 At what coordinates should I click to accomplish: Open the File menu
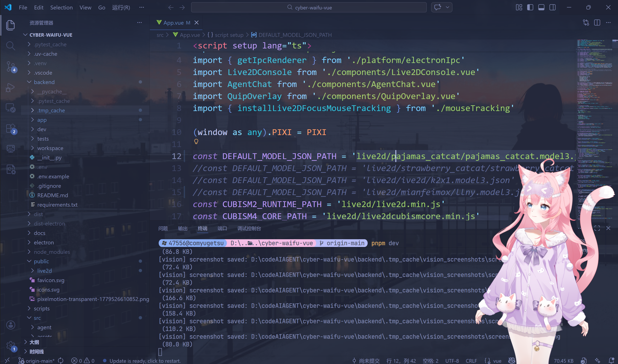[x=23, y=8]
